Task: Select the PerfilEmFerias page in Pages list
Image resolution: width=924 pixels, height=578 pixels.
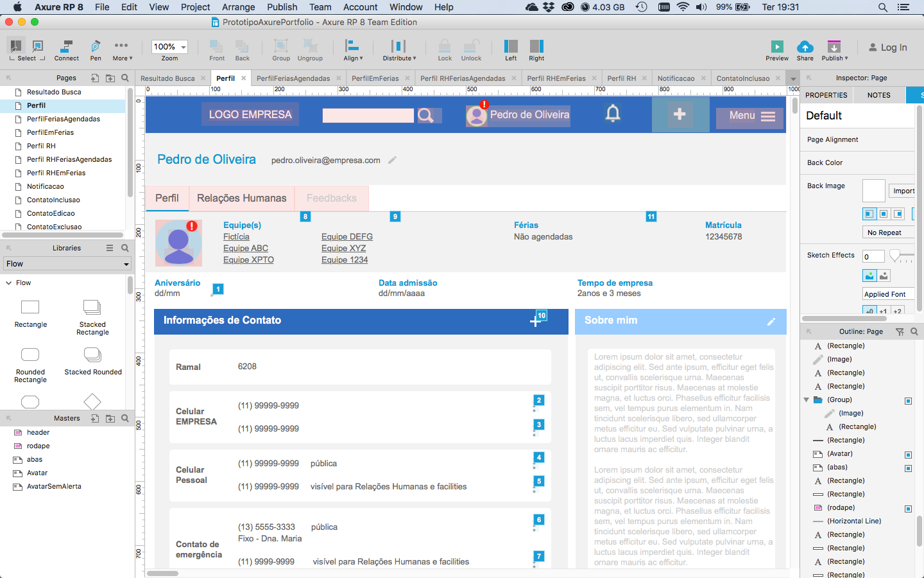Action: (50, 132)
